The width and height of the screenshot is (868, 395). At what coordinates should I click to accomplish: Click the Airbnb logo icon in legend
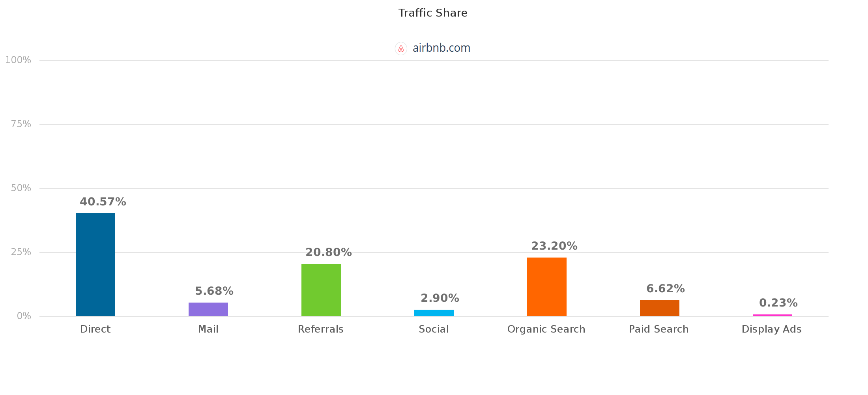tap(401, 49)
